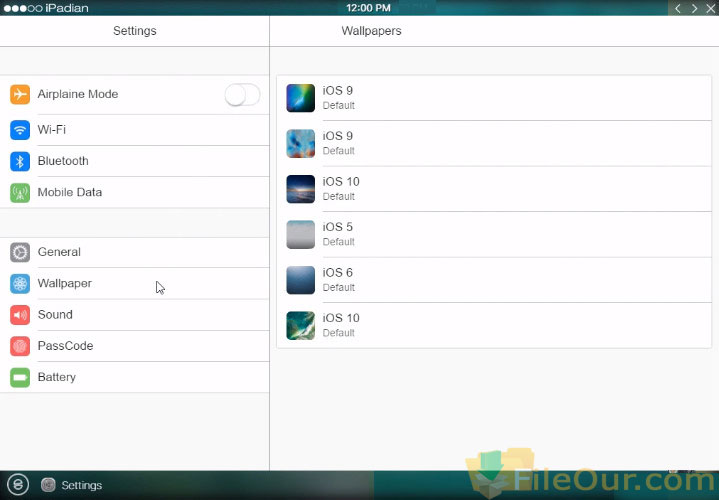Click the Bluetooth icon
Screen dimensions: 719x500
coord(20,161)
